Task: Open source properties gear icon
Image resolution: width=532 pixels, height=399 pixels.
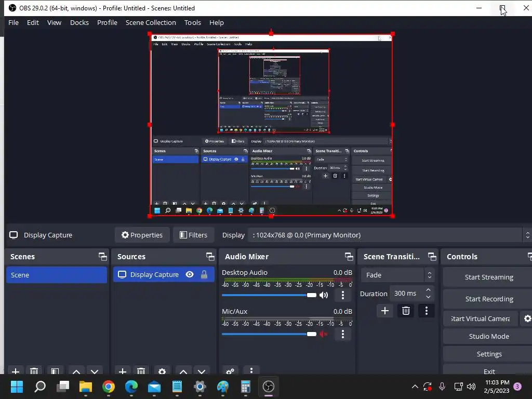Action: [162, 371]
